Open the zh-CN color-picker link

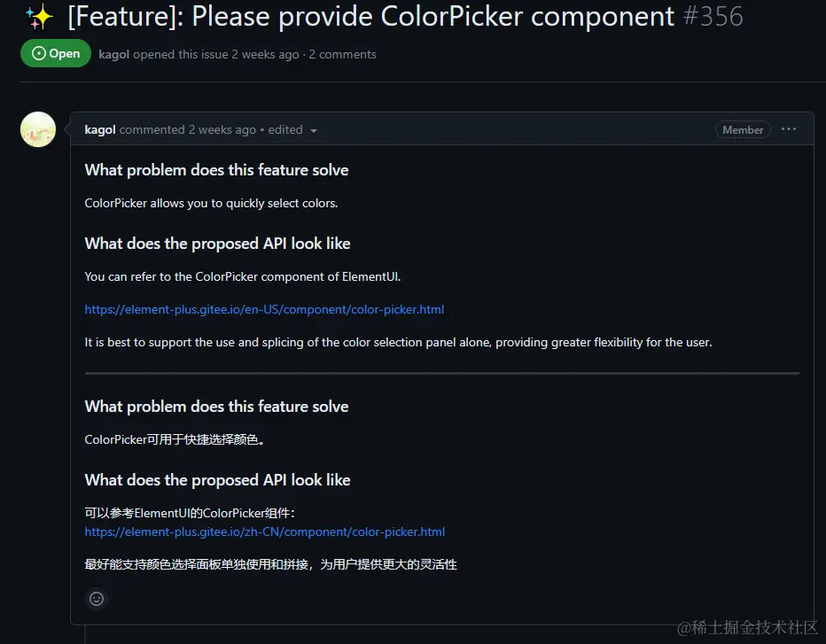[x=264, y=532]
